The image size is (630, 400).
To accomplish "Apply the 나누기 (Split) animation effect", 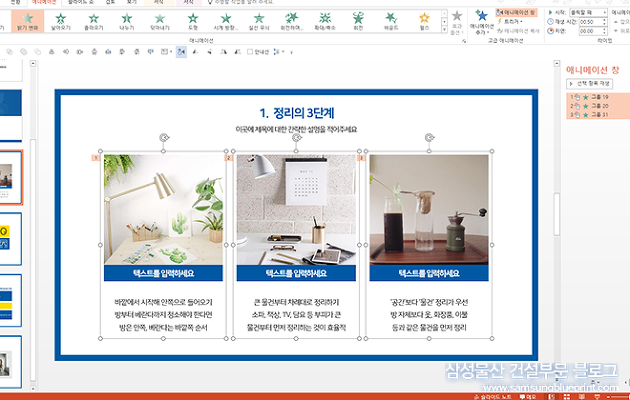I will [x=127, y=21].
